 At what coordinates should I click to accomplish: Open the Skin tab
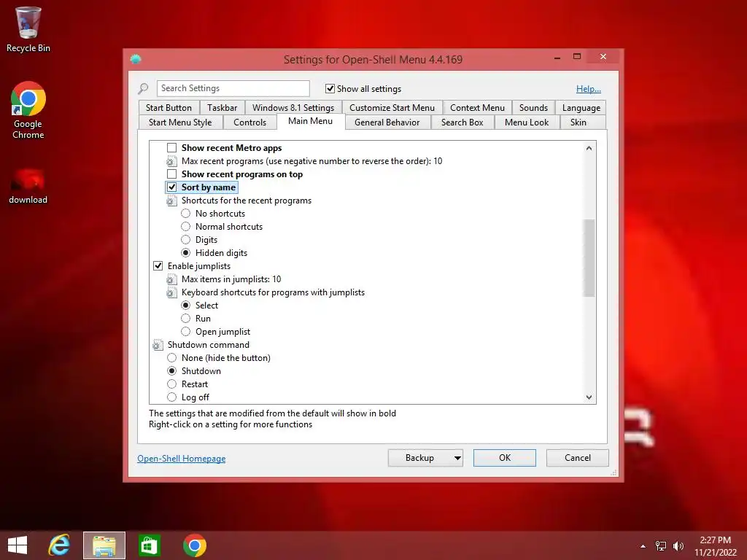click(578, 122)
